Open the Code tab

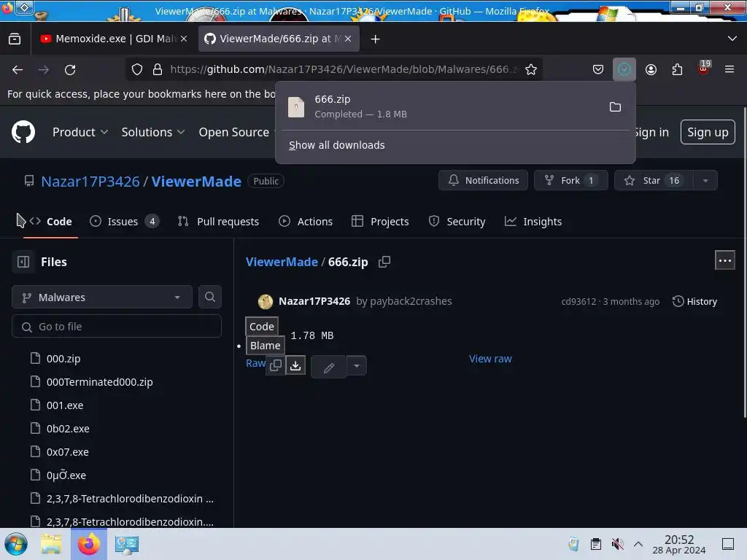coord(50,222)
